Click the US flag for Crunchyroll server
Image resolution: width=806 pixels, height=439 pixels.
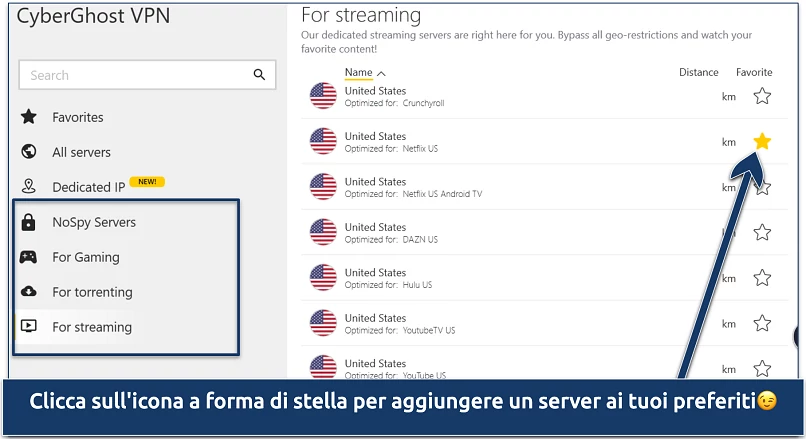point(323,96)
